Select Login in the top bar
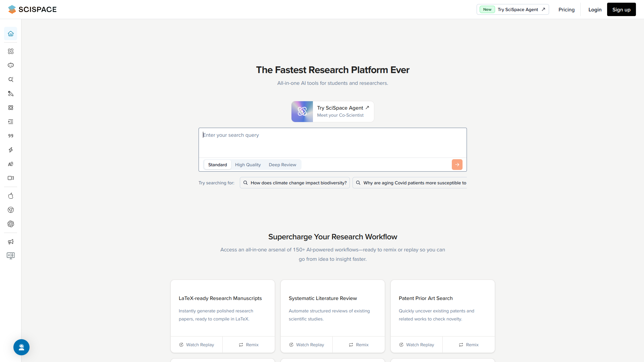This screenshot has width=644, height=362. [595, 9]
